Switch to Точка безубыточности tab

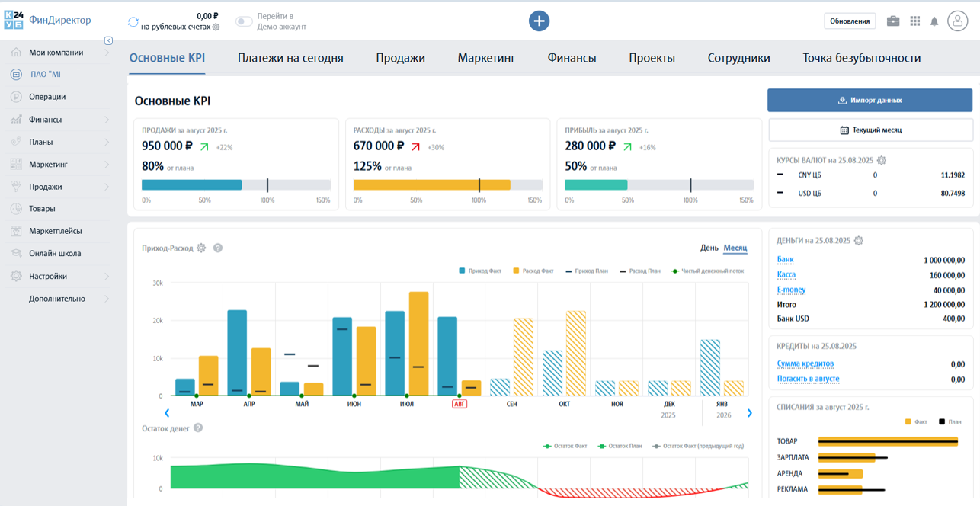coord(861,58)
